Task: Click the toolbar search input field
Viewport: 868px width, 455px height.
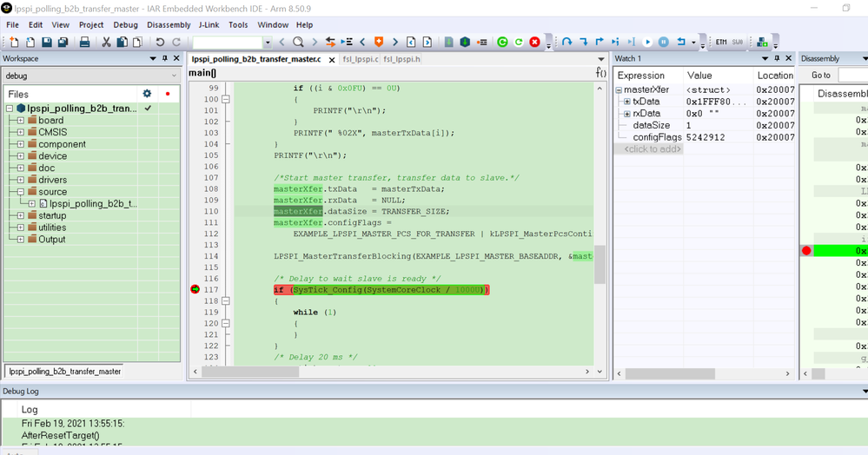Action: [228, 43]
